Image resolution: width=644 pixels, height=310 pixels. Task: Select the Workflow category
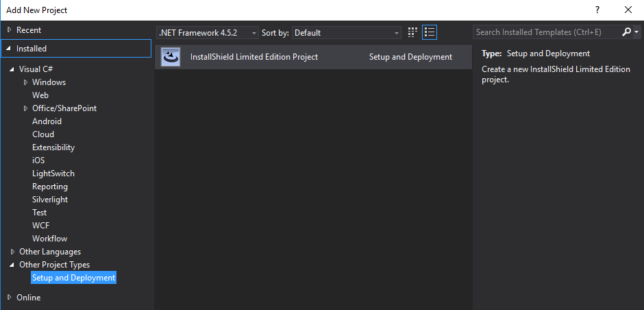(x=50, y=239)
